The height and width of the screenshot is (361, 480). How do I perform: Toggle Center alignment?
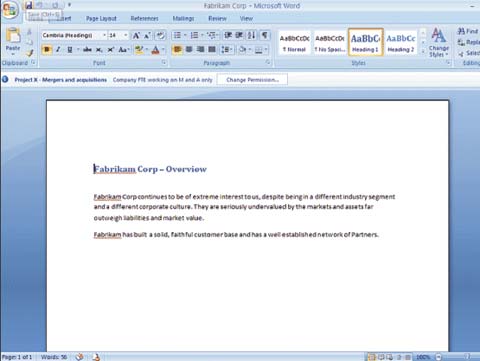coord(189,49)
